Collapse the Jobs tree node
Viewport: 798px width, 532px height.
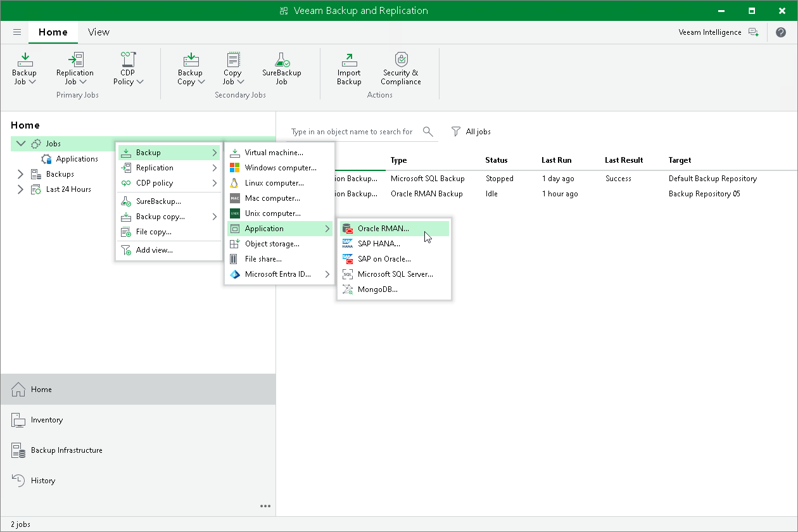[21, 144]
